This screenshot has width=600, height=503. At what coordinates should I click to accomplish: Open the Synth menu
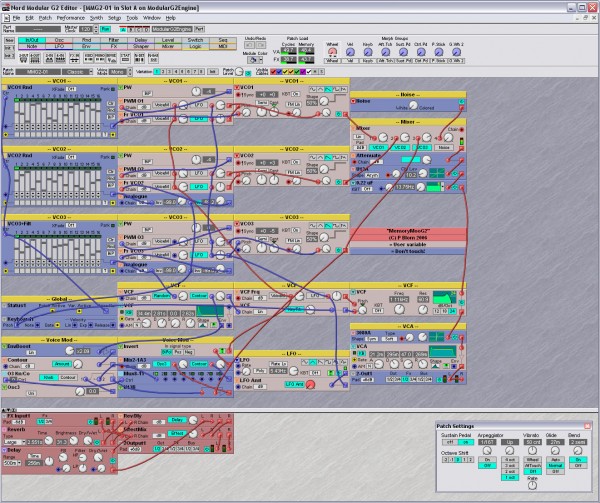pyautogui.click(x=96, y=18)
